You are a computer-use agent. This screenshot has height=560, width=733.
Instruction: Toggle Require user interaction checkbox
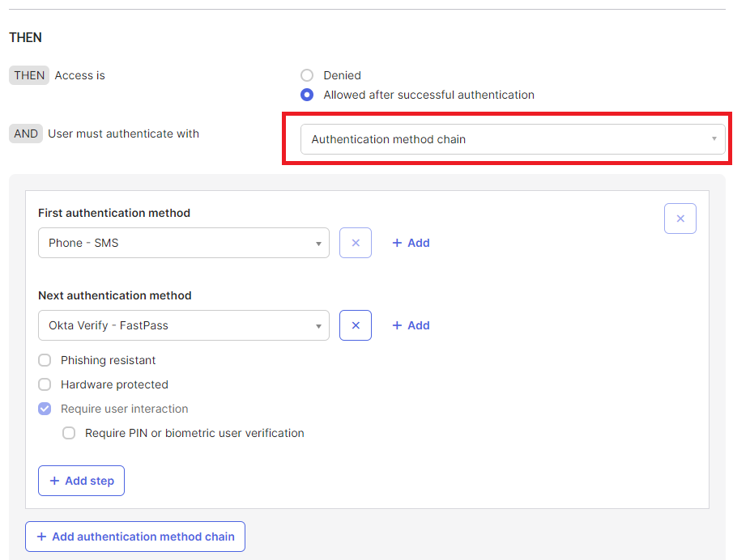click(x=45, y=409)
